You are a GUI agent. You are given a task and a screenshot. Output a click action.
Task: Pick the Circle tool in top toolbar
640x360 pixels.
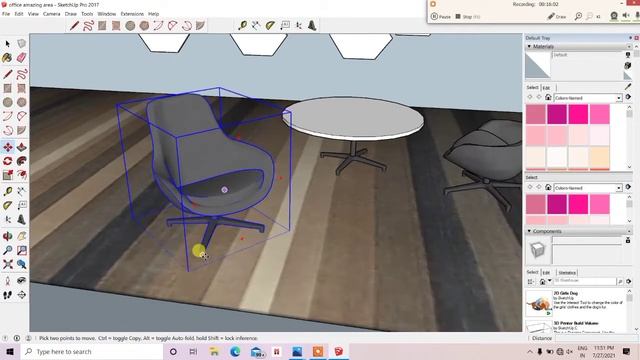click(x=130, y=26)
